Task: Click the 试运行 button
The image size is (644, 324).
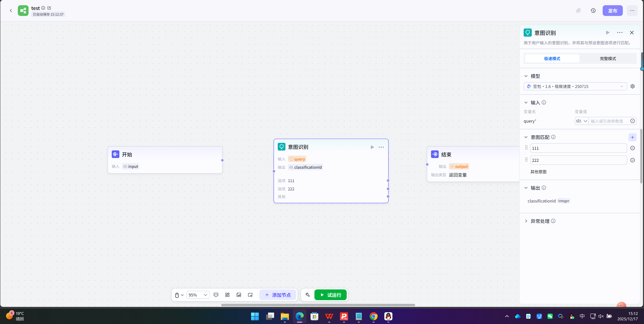Action: coord(331,295)
